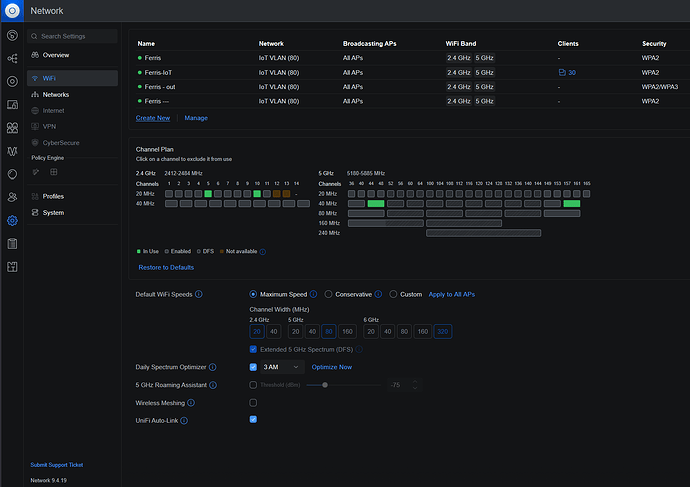The height and width of the screenshot is (487, 690).
Task: Select the Conservative speed radio button
Action: click(328, 295)
